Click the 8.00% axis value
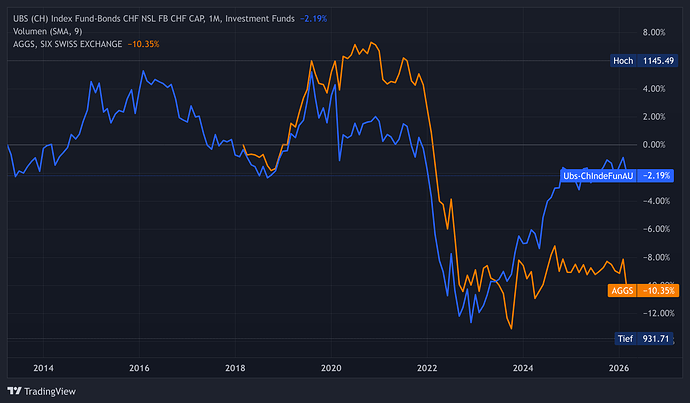 tap(654, 33)
